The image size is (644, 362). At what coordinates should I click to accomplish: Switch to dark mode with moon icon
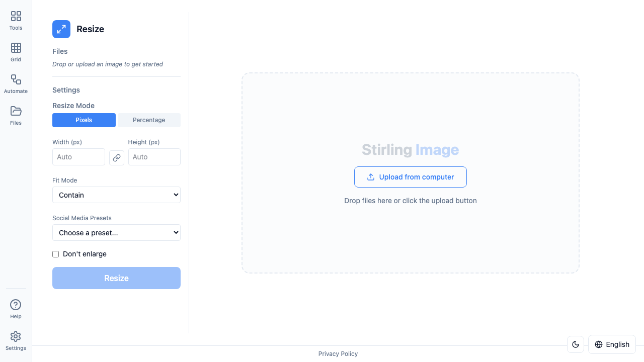tap(576, 344)
